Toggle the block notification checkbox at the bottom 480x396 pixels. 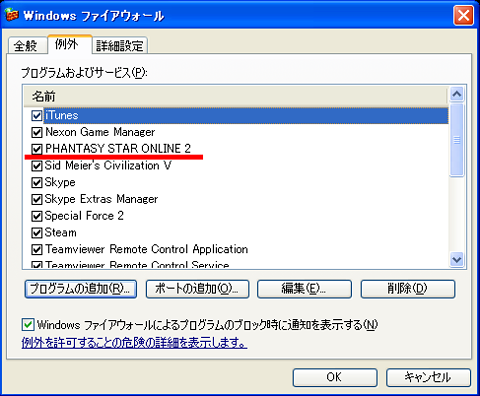tap(28, 324)
